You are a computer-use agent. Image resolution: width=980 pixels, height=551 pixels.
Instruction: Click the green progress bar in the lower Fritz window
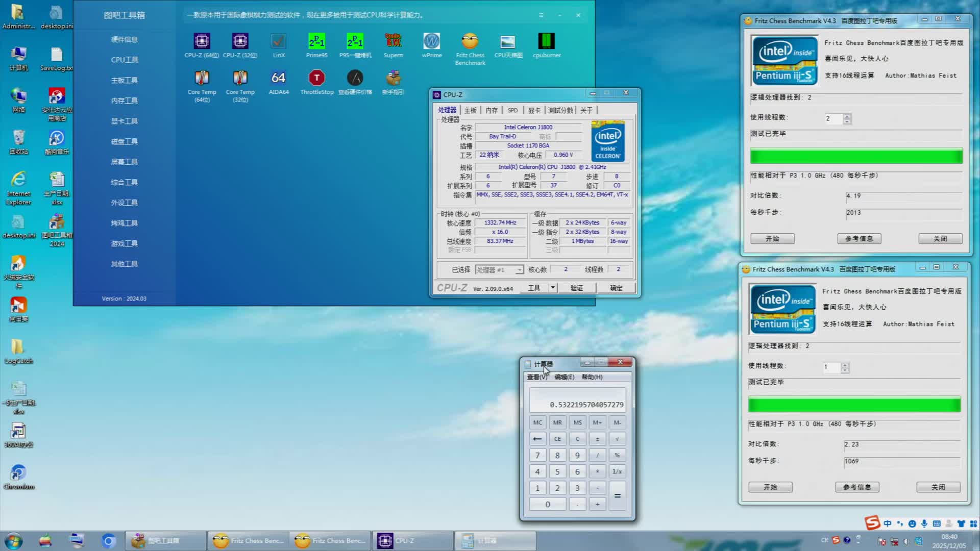[x=854, y=405]
